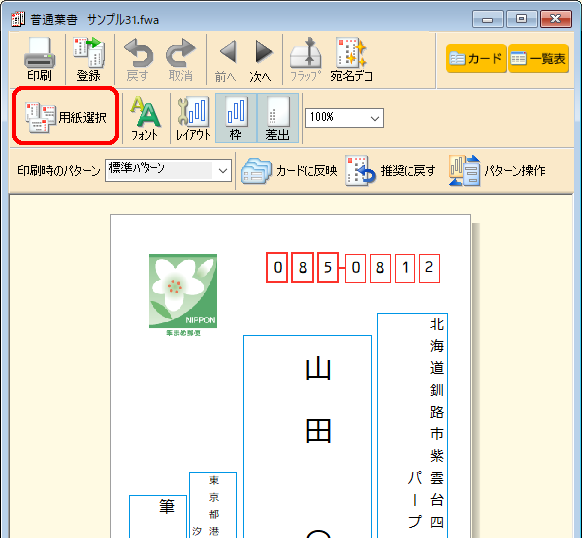This screenshot has height=538, width=582.
Task: Switch to the 一覧表 list view tab
Action: (x=538, y=58)
